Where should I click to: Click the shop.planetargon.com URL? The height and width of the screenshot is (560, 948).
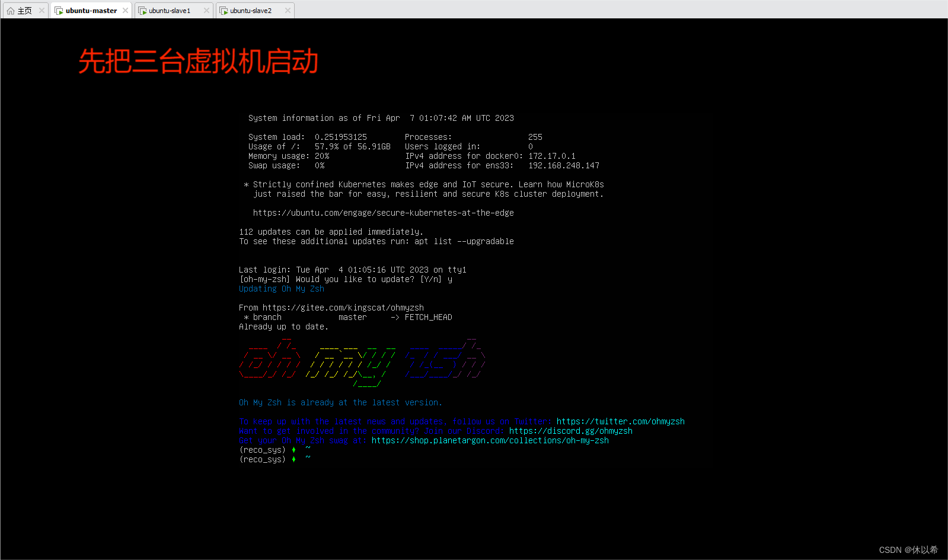(490, 440)
